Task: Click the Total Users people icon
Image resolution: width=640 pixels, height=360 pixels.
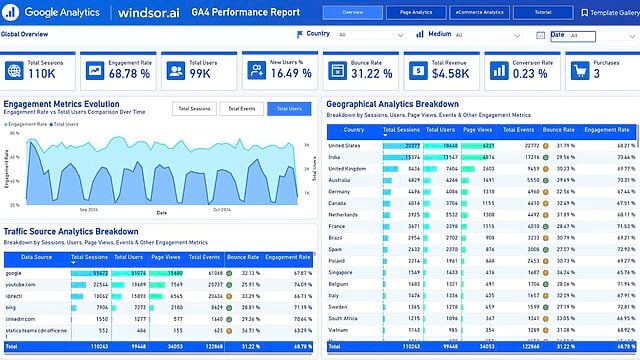Action: [176, 71]
